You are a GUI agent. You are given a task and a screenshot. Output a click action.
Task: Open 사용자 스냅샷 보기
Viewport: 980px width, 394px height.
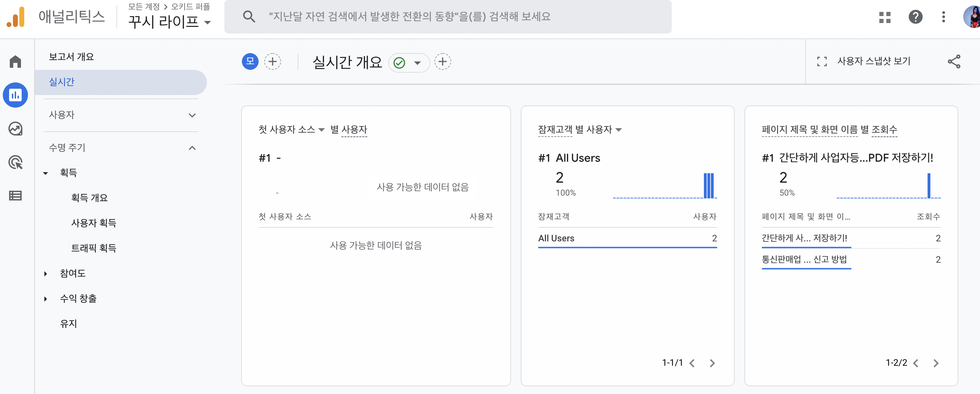[x=863, y=61]
